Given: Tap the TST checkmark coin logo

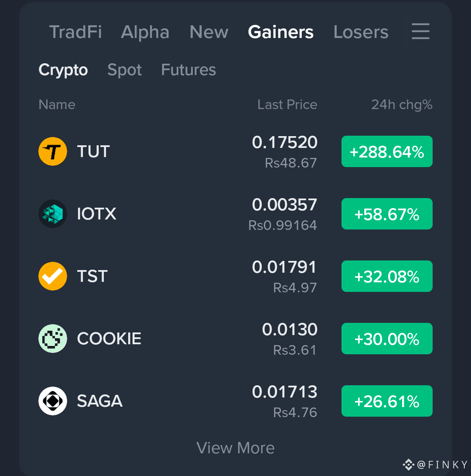Looking at the screenshot, I should pyautogui.click(x=53, y=276).
